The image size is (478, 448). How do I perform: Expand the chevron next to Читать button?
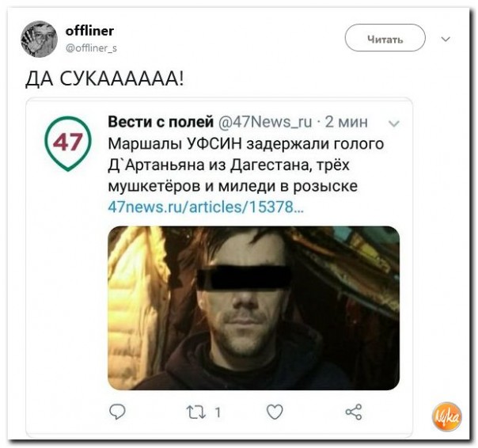pyautogui.click(x=446, y=39)
